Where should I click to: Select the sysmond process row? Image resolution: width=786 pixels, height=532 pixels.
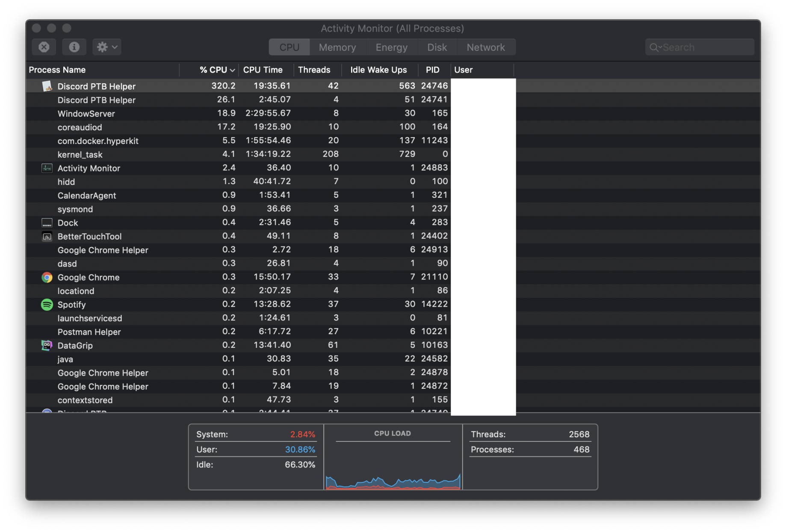pos(393,209)
